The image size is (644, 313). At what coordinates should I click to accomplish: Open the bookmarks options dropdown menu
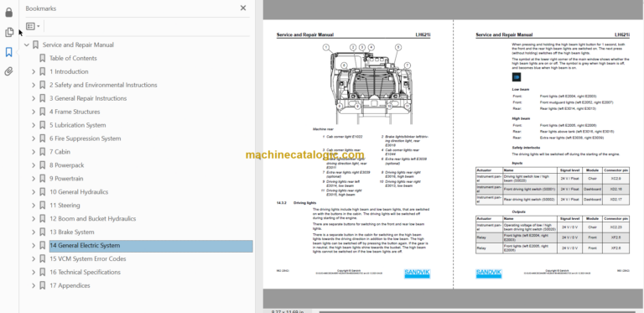pyautogui.click(x=33, y=26)
